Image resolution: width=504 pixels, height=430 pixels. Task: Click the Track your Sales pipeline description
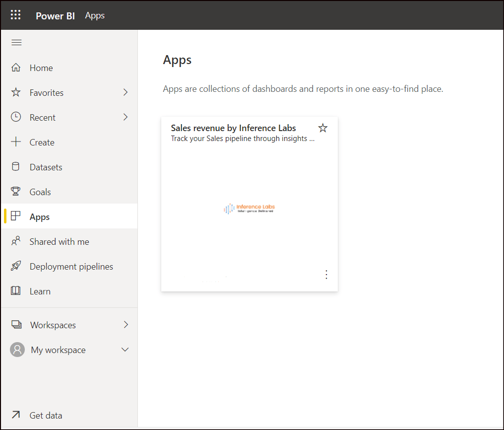243,139
